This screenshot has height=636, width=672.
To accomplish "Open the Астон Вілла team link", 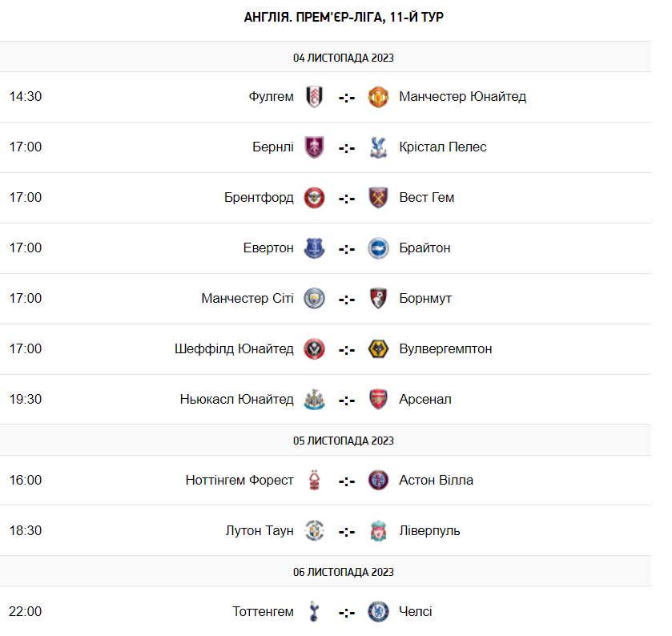I will 436,480.
